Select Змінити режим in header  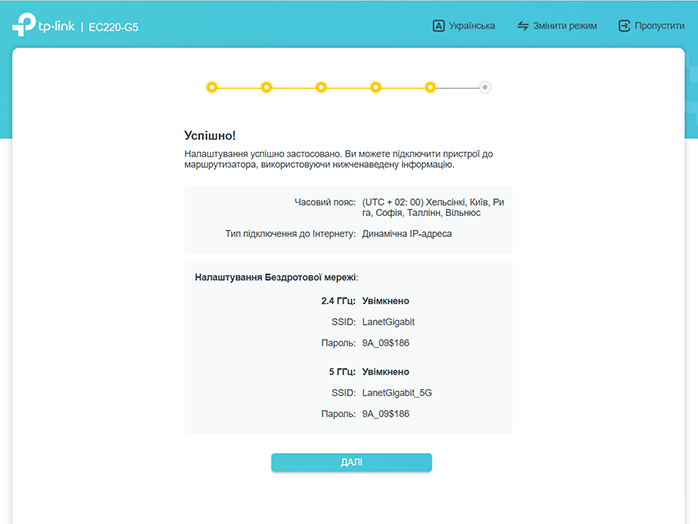tap(564, 26)
